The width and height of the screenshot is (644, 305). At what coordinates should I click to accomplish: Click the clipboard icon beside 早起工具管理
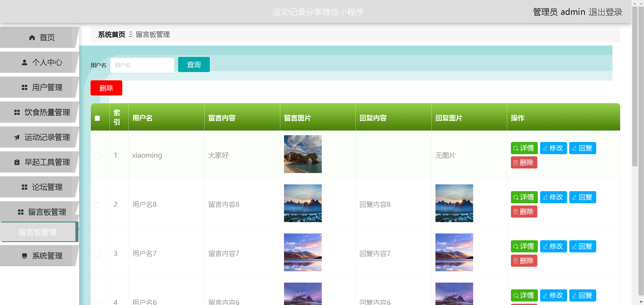pos(17,162)
